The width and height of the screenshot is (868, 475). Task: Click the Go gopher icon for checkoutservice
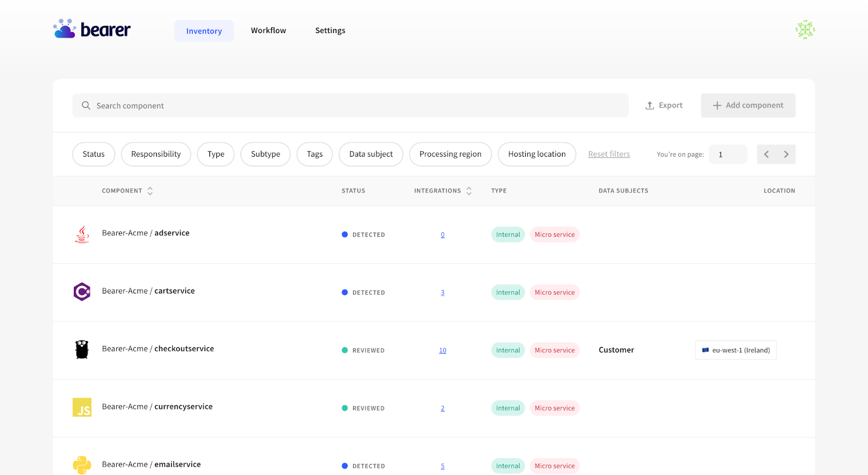coord(82,350)
